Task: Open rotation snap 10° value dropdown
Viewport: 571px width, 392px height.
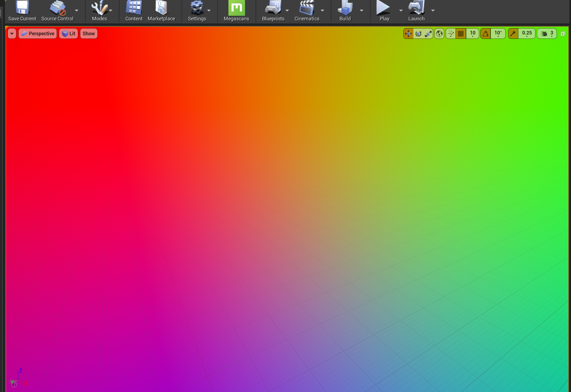Action: [498, 34]
